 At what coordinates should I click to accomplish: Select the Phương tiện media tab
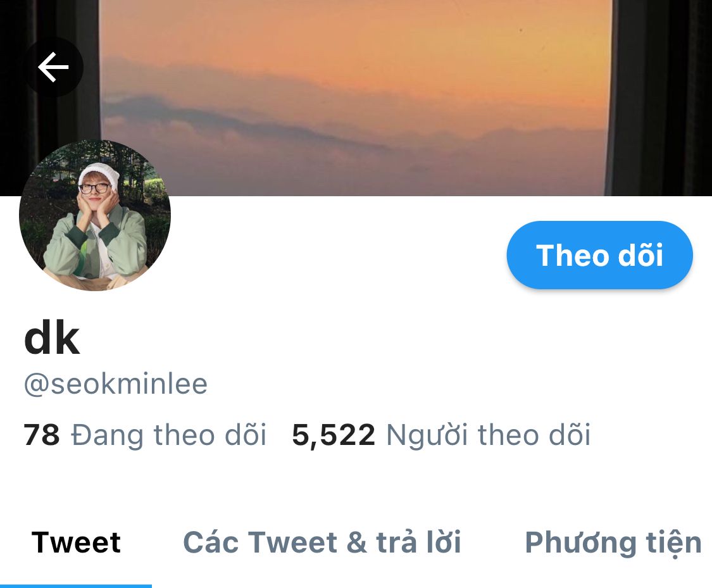pos(613,543)
